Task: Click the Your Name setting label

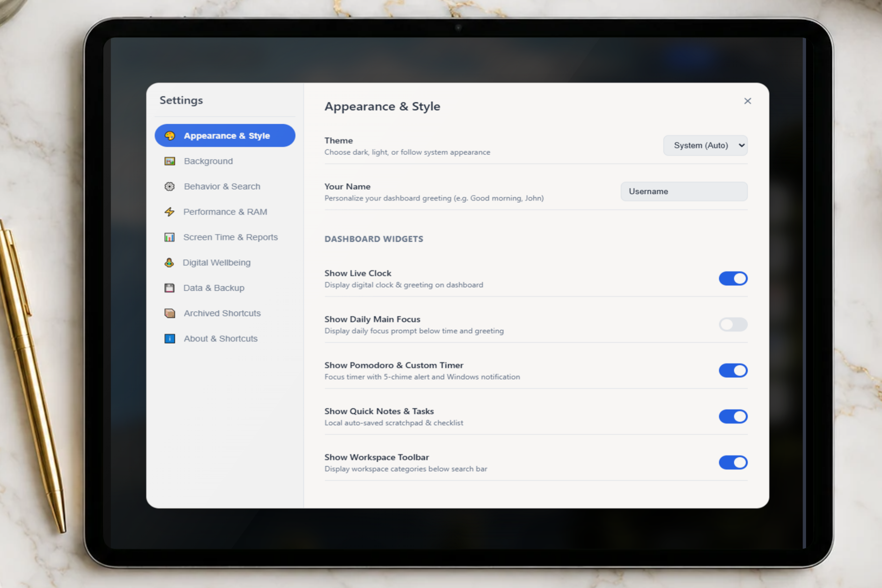Action: [x=347, y=186]
